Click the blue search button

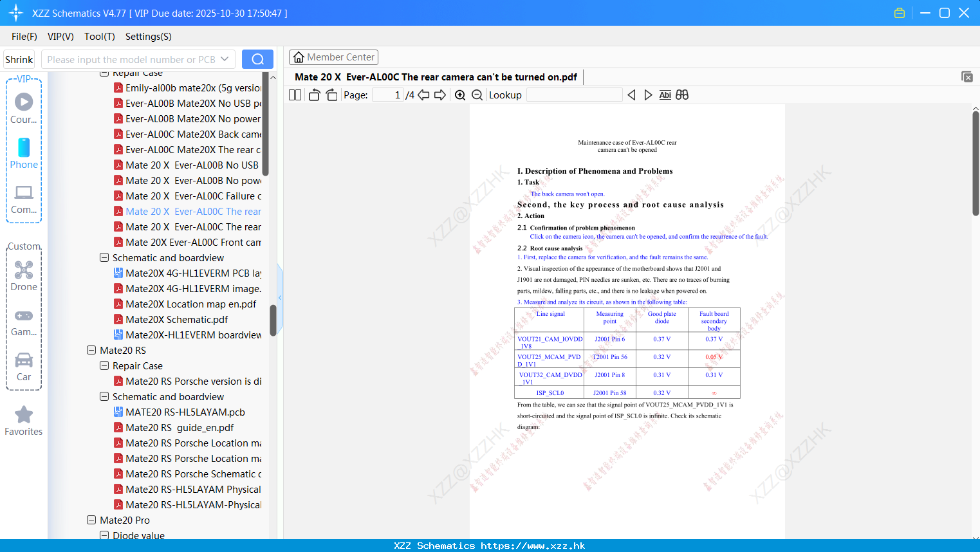(257, 59)
